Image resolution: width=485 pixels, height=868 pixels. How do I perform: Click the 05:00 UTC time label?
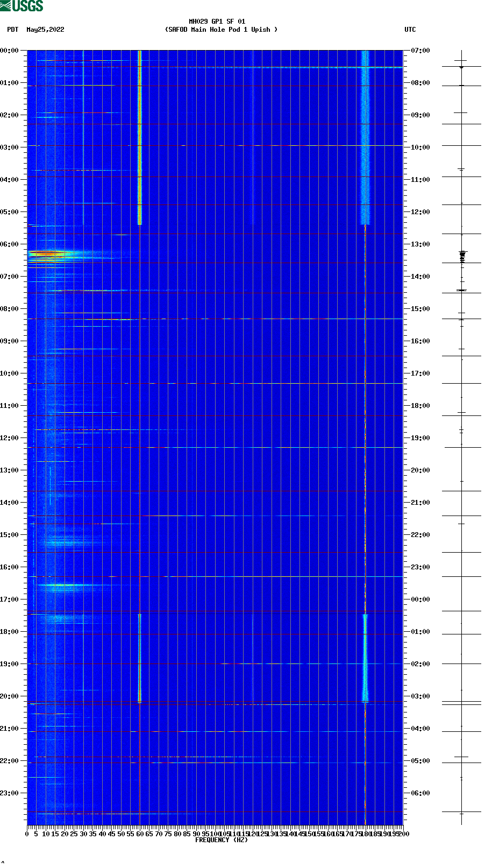tap(420, 761)
